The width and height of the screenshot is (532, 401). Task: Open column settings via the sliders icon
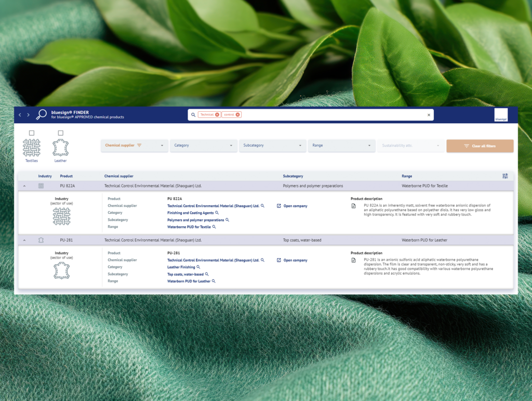(504, 176)
